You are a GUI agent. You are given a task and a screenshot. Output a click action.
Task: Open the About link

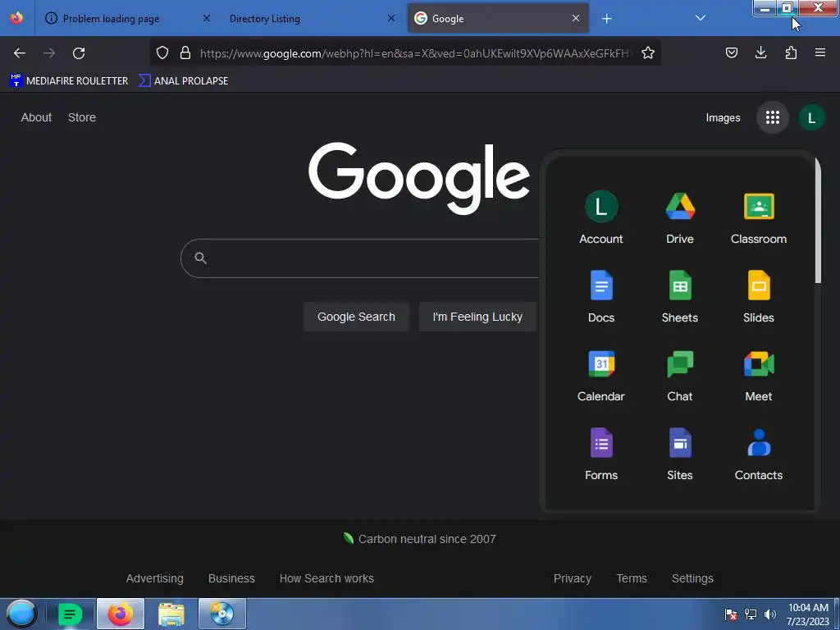point(36,117)
